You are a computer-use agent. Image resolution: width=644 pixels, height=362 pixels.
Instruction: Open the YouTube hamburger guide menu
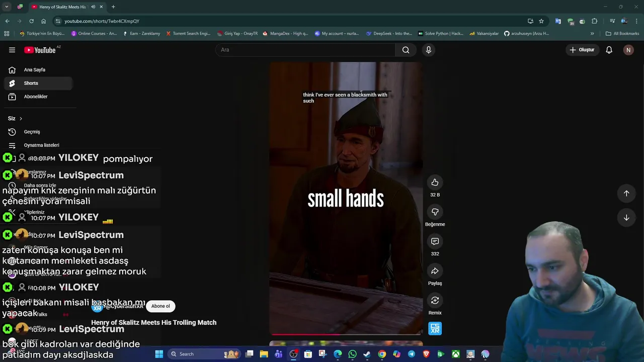click(12, 50)
